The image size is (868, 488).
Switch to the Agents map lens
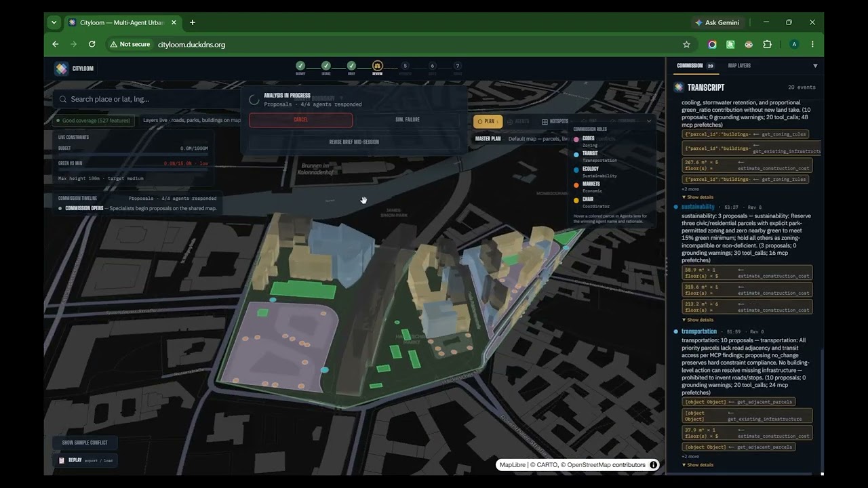(519, 121)
